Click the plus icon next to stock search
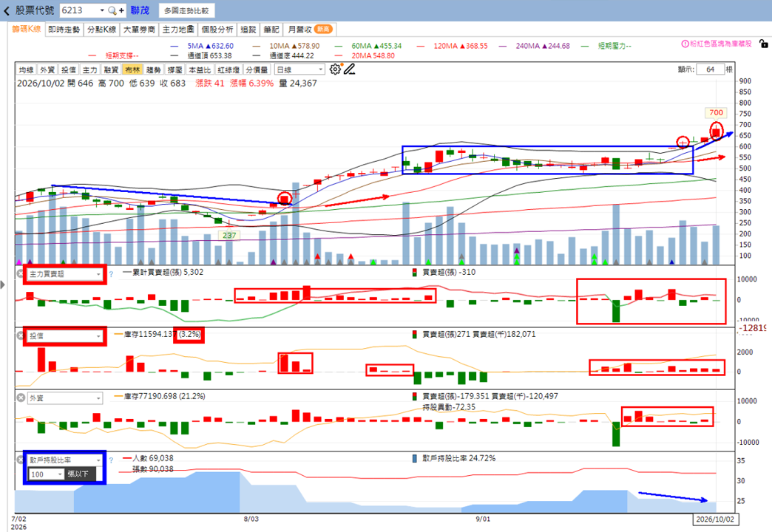This screenshot has height=532, width=772. pos(121,10)
